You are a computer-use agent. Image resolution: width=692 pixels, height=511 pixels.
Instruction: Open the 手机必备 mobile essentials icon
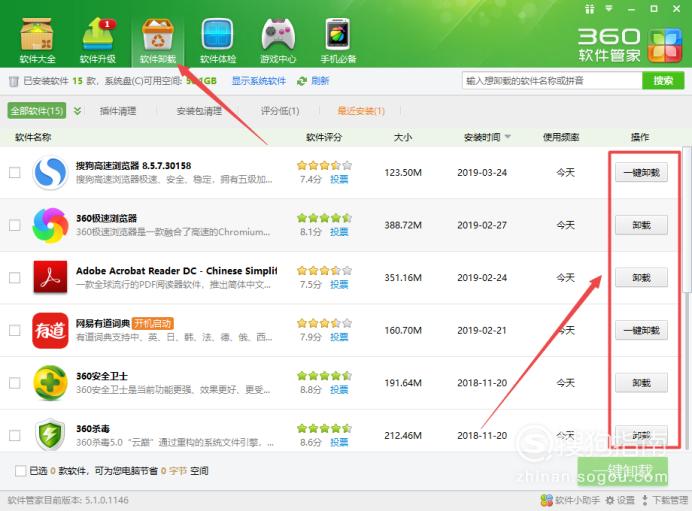click(338, 41)
